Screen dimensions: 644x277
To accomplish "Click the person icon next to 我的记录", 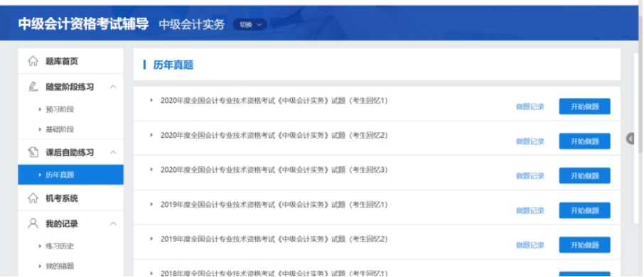I will point(33,223).
